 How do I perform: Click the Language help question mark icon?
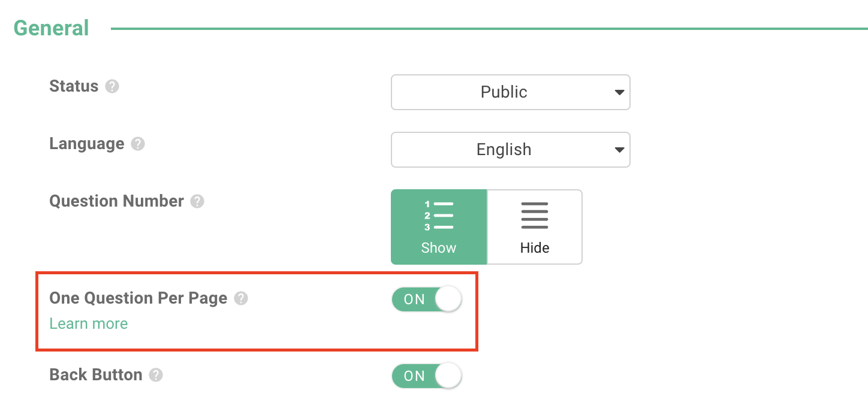tap(136, 144)
